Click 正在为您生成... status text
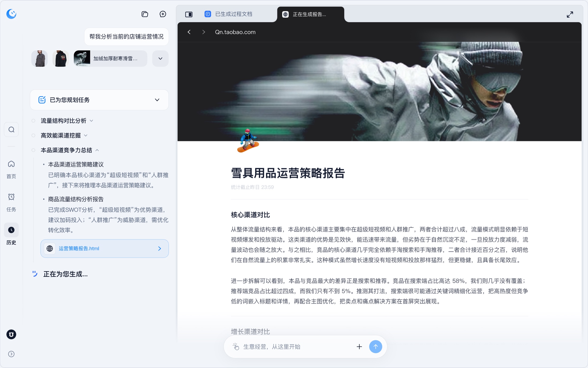The width and height of the screenshot is (588, 368). pos(65,274)
